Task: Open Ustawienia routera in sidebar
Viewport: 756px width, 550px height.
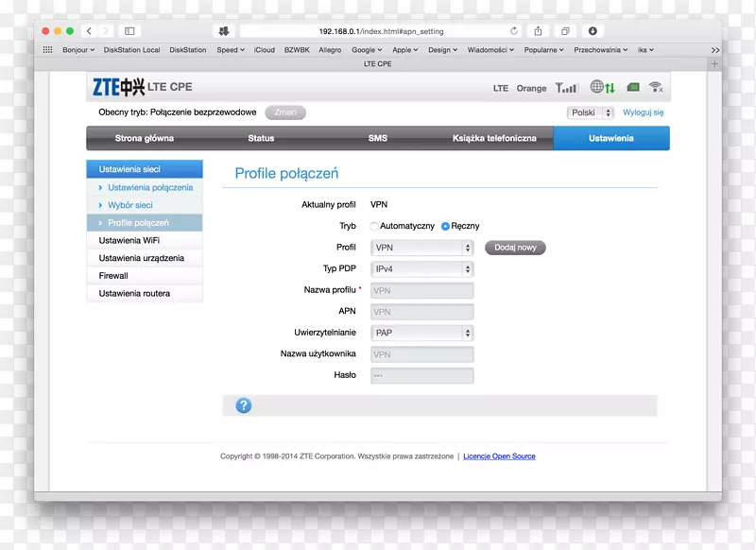Action: [145, 294]
